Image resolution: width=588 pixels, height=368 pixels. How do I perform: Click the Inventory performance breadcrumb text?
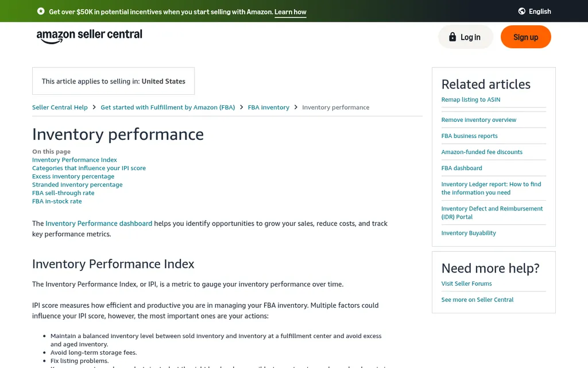tap(335, 108)
